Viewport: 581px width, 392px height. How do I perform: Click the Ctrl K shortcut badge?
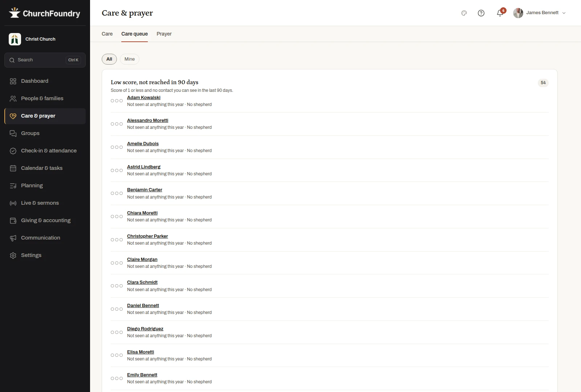(x=73, y=60)
